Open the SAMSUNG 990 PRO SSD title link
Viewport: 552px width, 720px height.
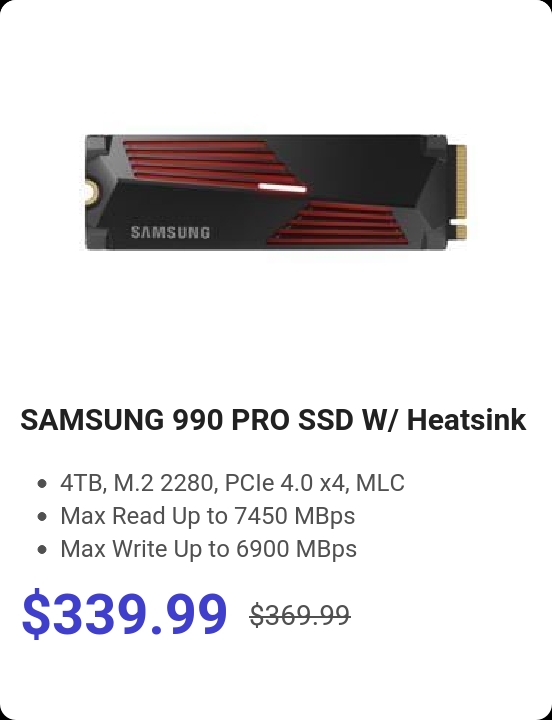pyautogui.click(x=273, y=419)
